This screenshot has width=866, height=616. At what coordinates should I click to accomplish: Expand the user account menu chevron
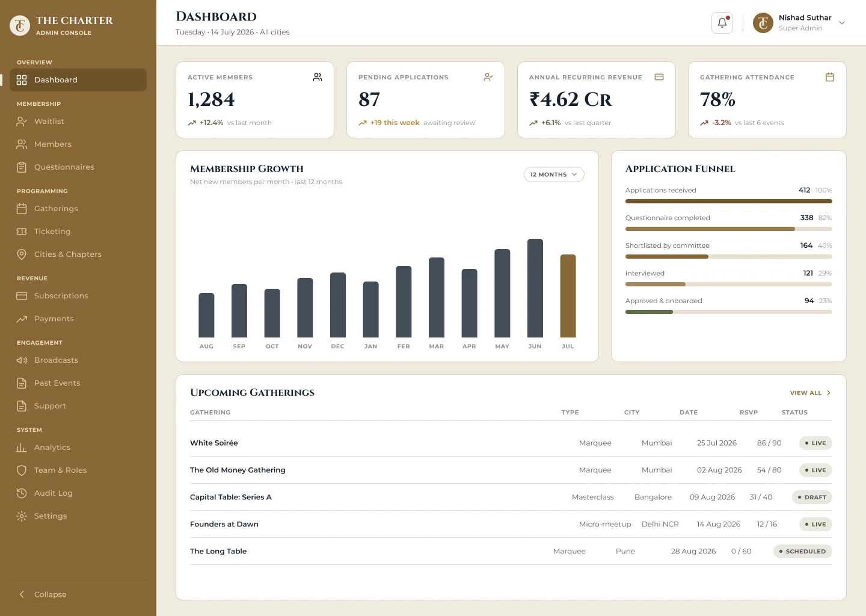tap(842, 23)
